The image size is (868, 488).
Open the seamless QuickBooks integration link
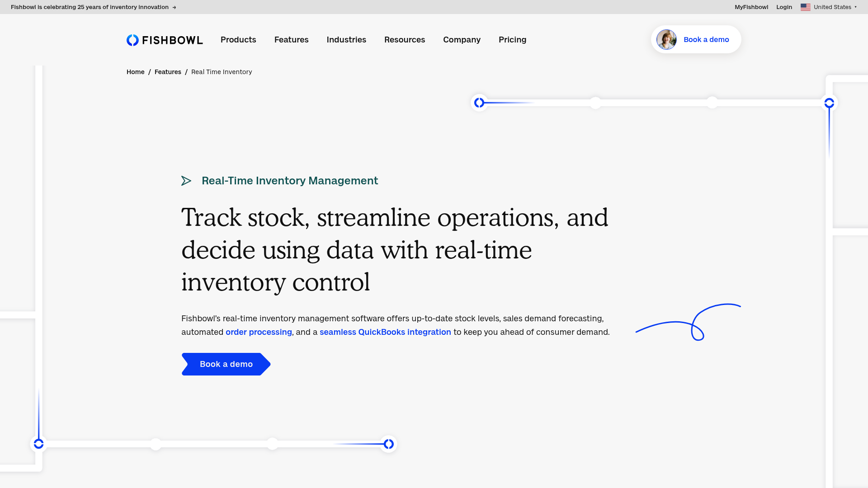385,332
